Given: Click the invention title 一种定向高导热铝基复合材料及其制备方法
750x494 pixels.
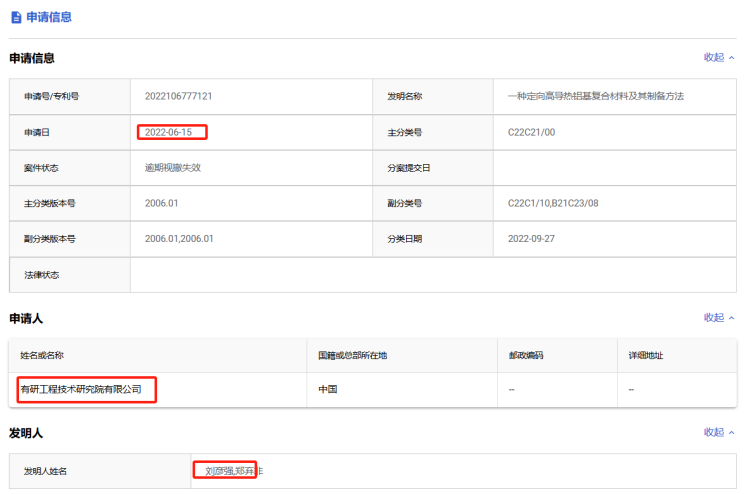Looking at the screenshot, I should pos(595,97).
